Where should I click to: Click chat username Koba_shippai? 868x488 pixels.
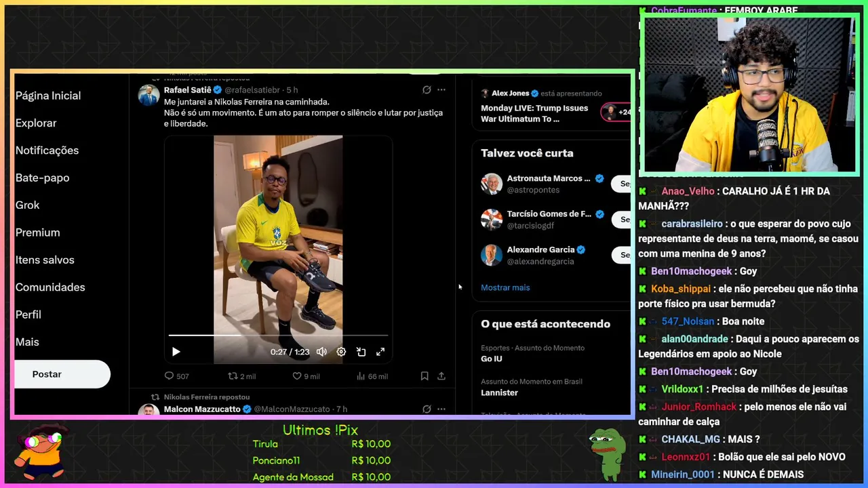[x=681, y=289]
